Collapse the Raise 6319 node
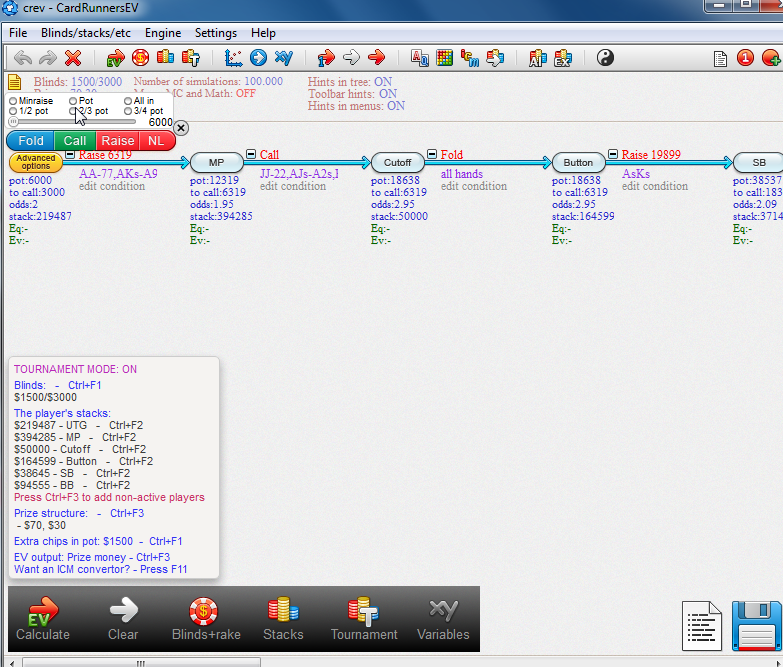Image resolution: width=783 pixels, height=667 pixels. pyautogui.click(x=70, y=154)
